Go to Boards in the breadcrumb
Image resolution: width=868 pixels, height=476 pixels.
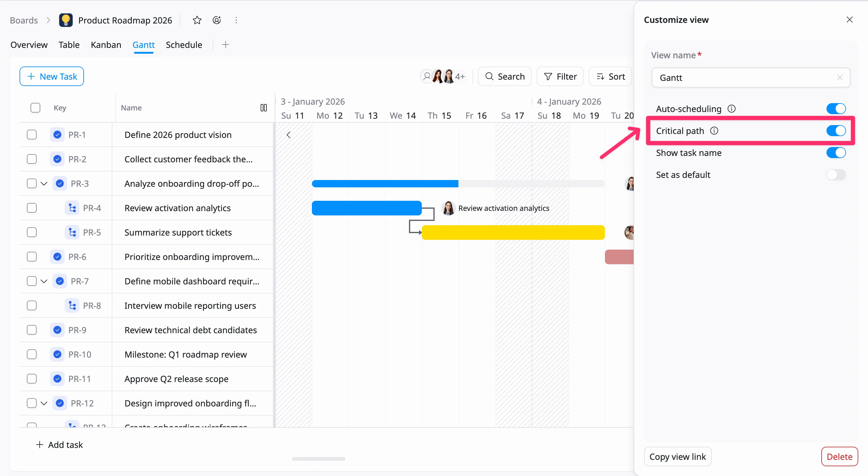pyautogui.click(x=24, y=20)
